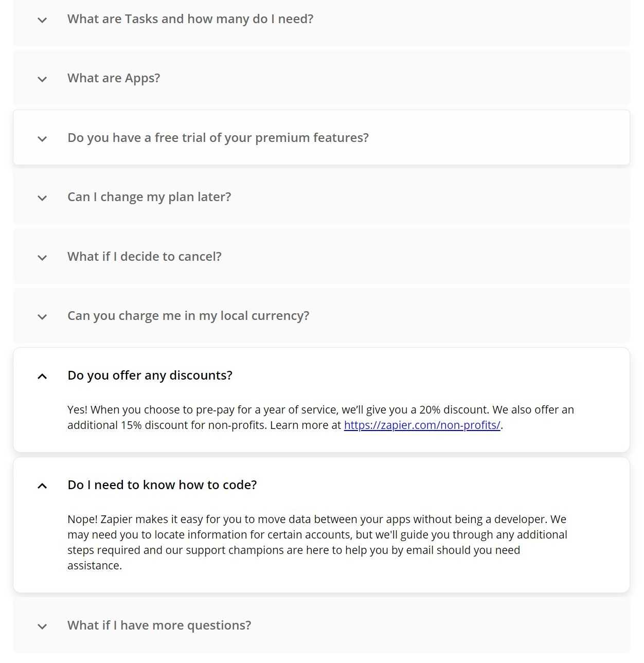Click 'What are Tasks and how many do I need?' heading

tap(190, 19)
